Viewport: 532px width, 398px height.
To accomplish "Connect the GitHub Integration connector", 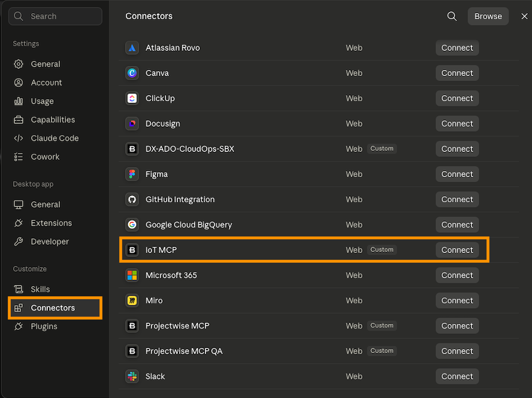I will click(x=457, y=199).
